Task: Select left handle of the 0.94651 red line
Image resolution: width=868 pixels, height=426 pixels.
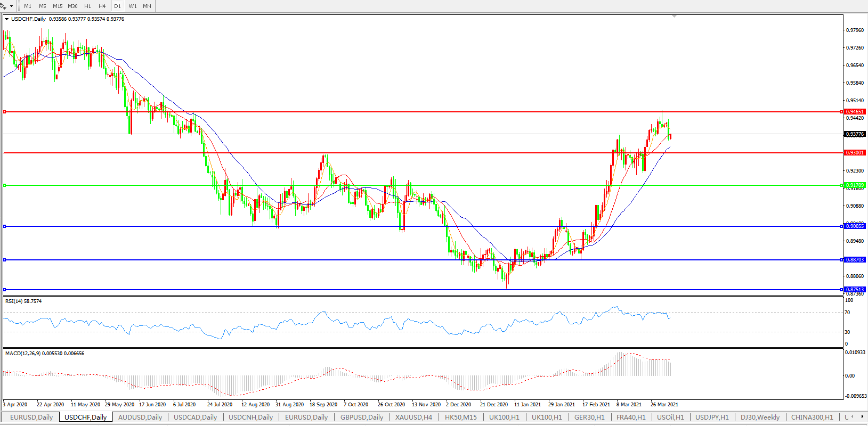Action: (4, 112)
